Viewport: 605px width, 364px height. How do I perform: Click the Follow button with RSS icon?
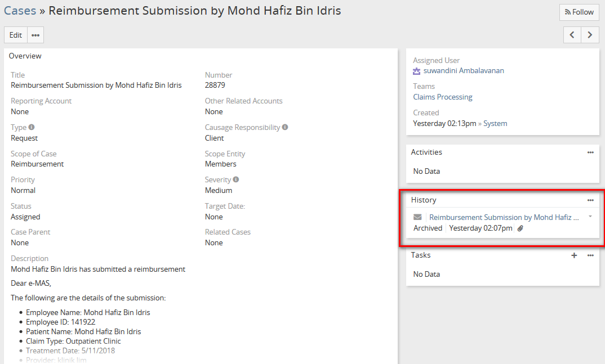[x=579, y=12]
